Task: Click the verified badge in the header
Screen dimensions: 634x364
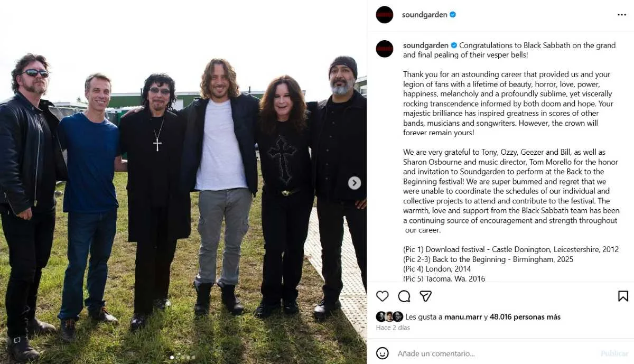Action: (x=453, y=15)
